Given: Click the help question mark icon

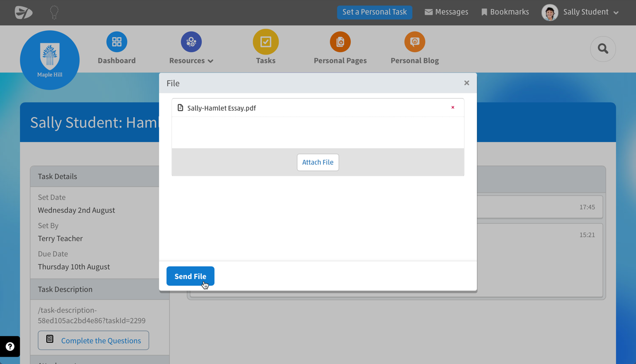Looking at the screenshot, I should pyautogui.click(x=10, y=347).
